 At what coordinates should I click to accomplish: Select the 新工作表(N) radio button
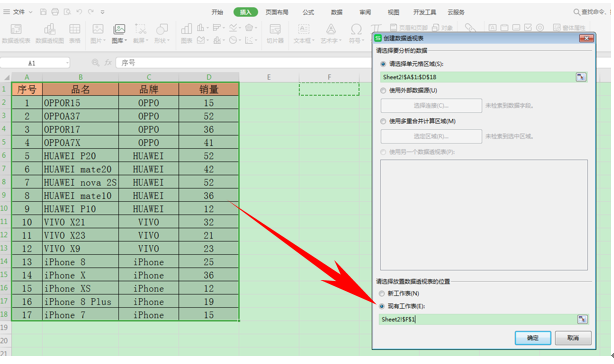point(382,294)
